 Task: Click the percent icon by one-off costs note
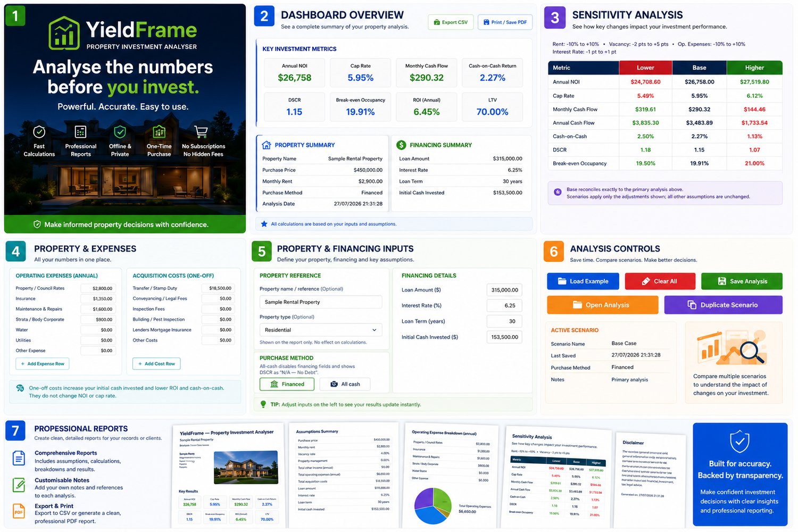click(x=20, y=388)
